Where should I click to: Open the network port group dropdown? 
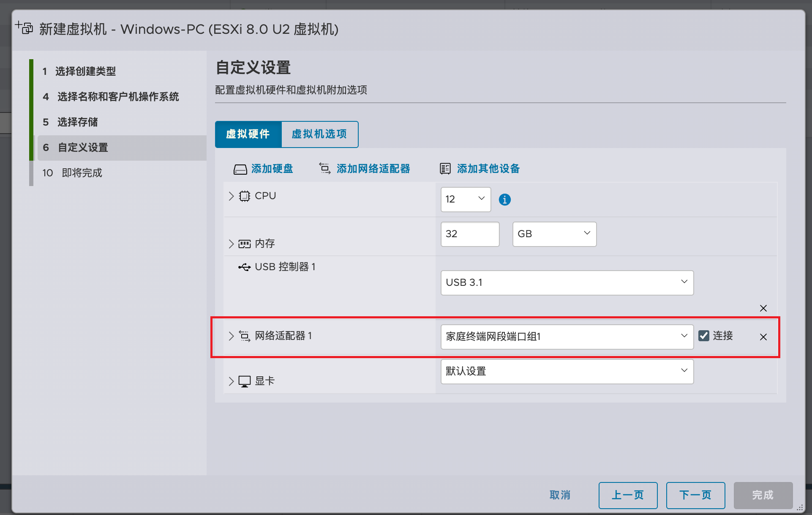[x=567, y=337]
